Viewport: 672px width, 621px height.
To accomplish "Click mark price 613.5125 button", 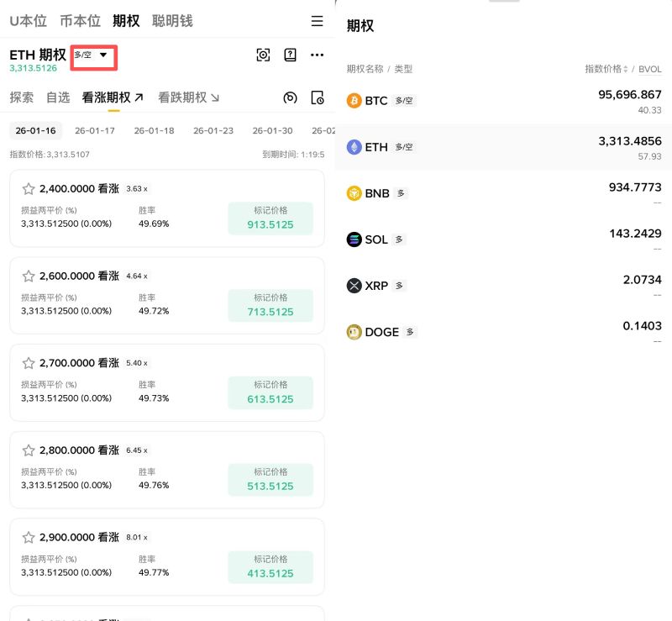I will tap(270, 392).
